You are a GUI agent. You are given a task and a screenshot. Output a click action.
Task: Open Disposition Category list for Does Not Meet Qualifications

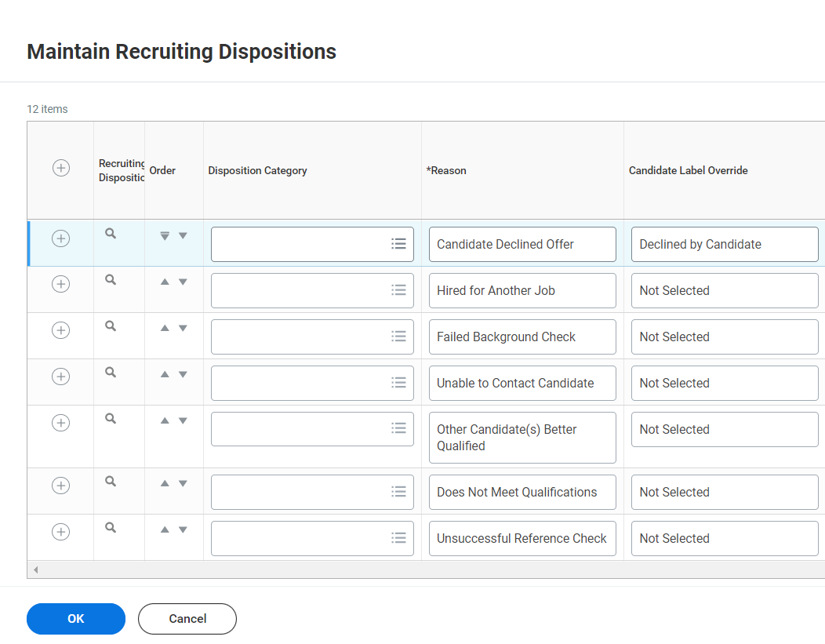pos(400,491)
